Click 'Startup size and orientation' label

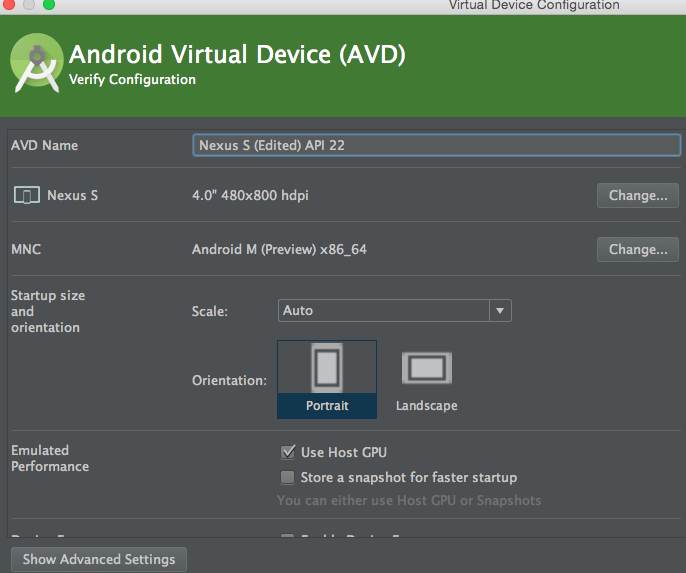pos(48,311)
